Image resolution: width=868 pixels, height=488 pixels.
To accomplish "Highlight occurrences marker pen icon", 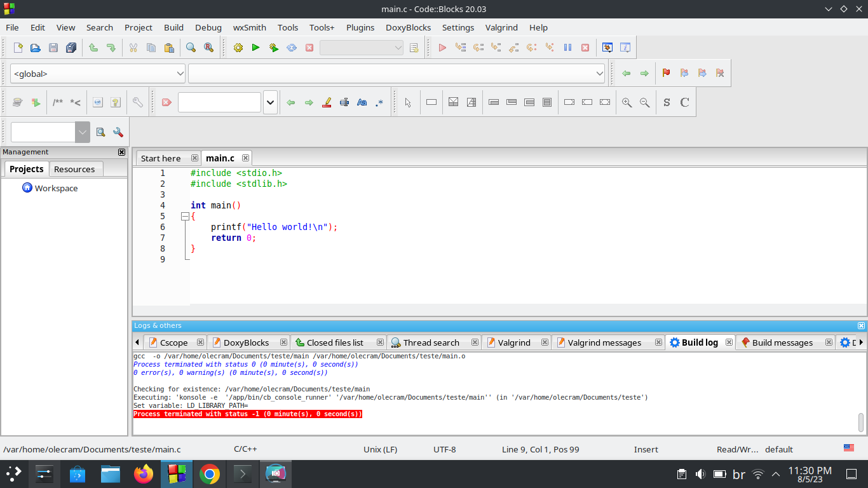I will 327,102.
